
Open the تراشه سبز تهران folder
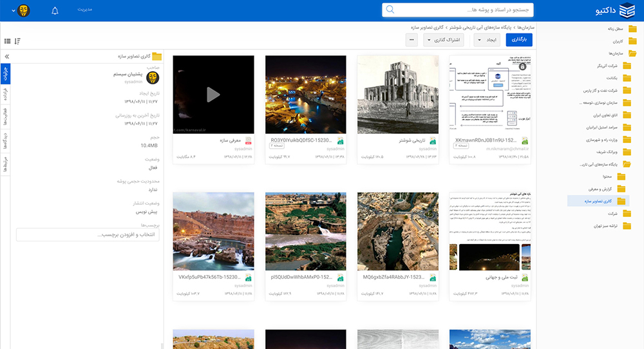[612, 226]
